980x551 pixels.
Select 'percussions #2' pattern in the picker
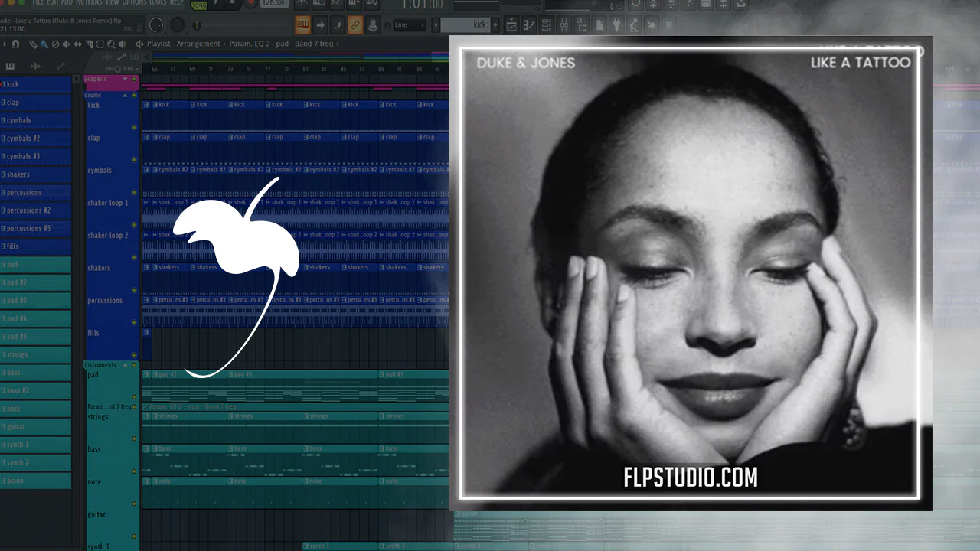tap(35, 210)
